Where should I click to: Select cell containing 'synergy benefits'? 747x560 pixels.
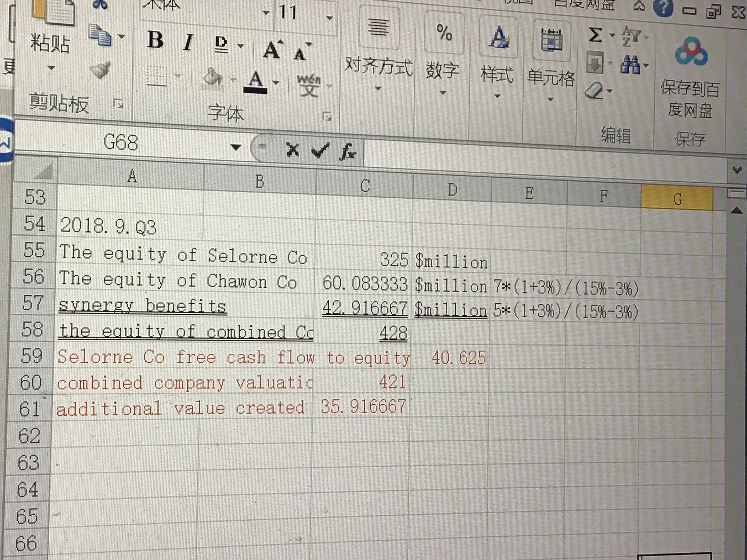[143, 306]
